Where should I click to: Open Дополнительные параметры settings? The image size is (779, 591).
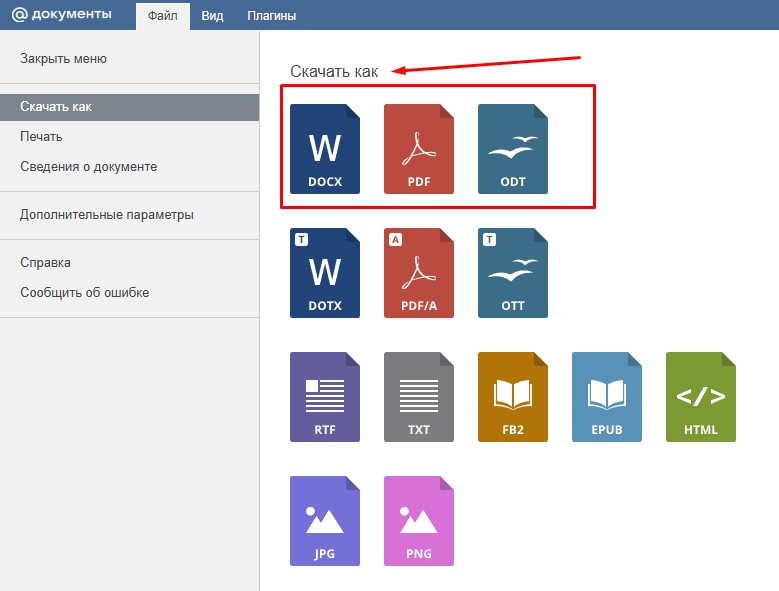coord(106,215)
